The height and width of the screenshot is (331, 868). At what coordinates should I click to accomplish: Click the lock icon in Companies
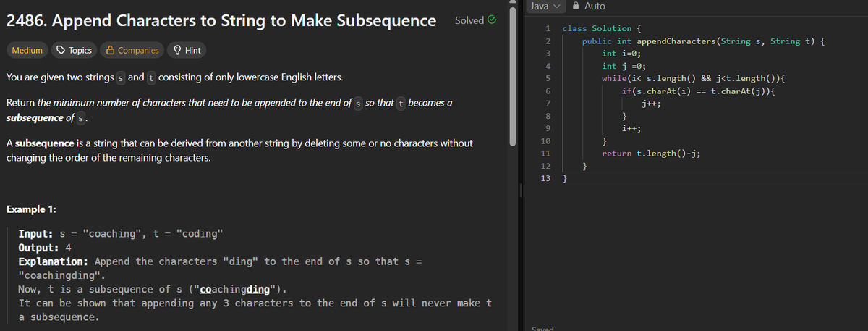point(109,51)
